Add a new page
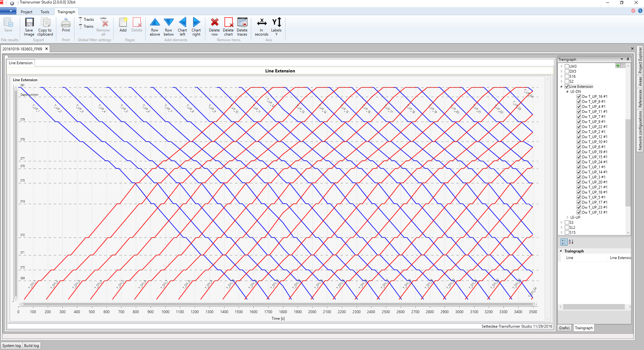The width and height of the screenshot is (644, 350). (123, 25)
